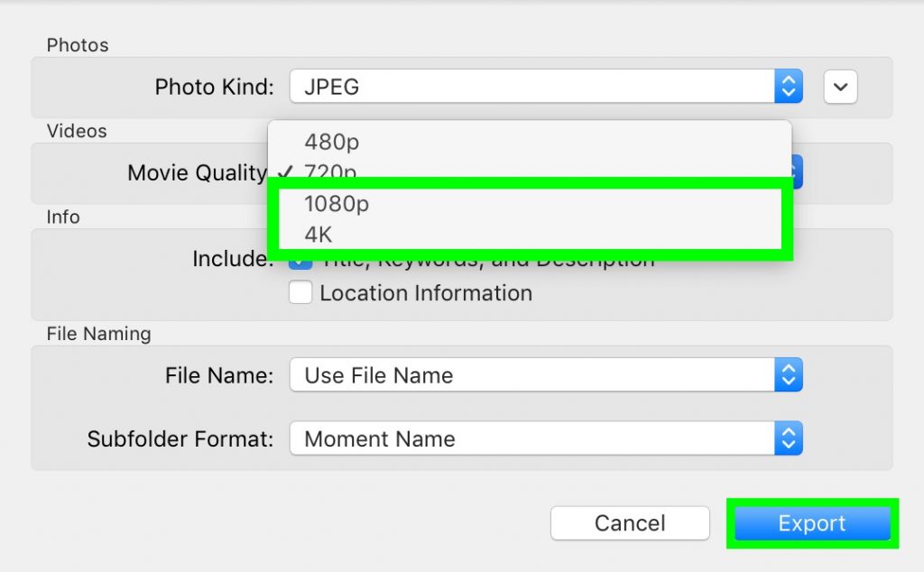Select 1080p movie quality
The image size is (924, 572).
click(x=530, y=203)
